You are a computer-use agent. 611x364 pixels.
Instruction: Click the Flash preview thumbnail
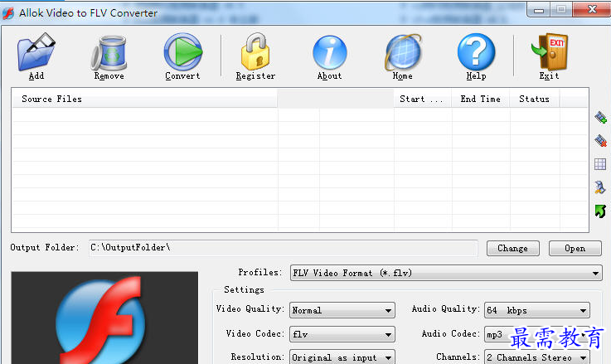pyautogui.click(x=104, y=318)
